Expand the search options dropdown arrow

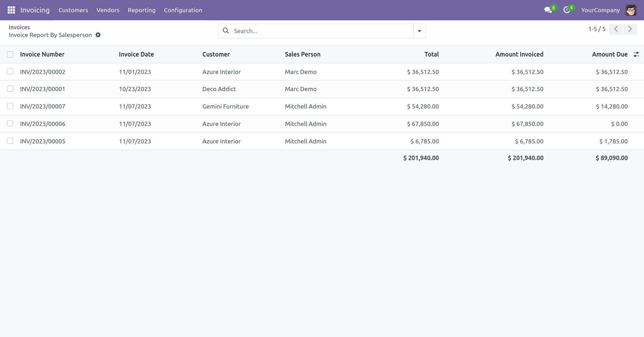[x=420, y=31]
